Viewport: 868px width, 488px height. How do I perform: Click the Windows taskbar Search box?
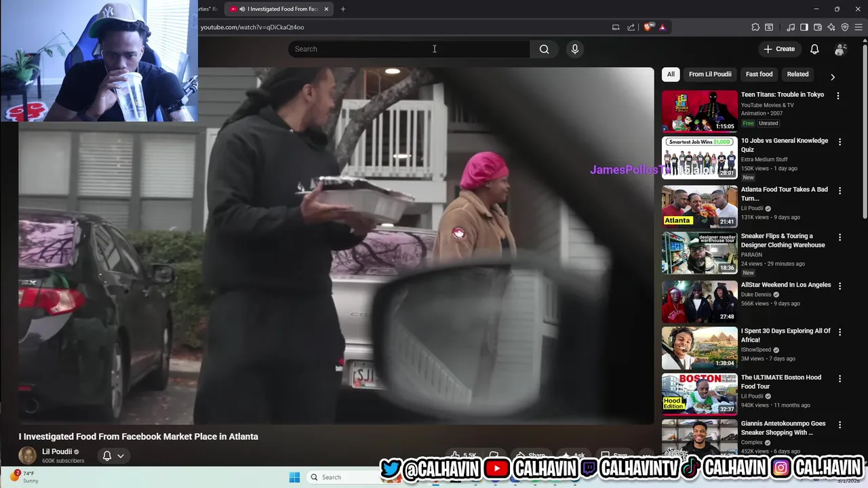(x=342, y=477)
